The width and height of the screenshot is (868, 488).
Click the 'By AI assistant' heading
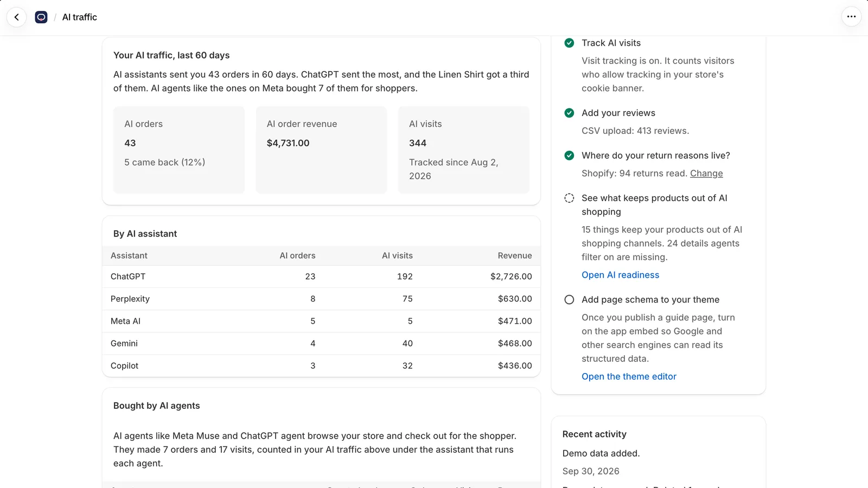[x=145, y=234]
